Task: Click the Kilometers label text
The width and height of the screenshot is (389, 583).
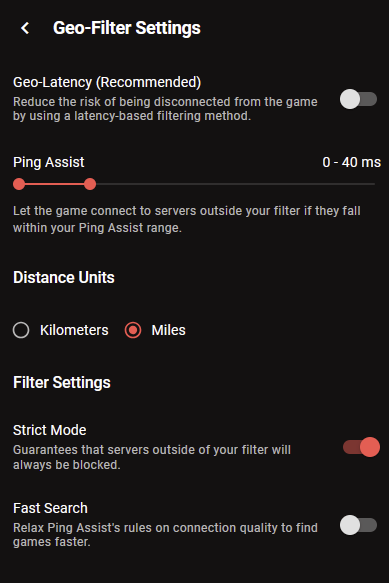Action: point(74,330)
